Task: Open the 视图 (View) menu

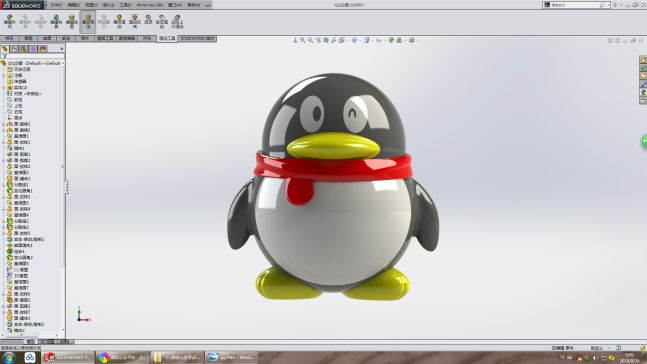Action: point(91,5)
